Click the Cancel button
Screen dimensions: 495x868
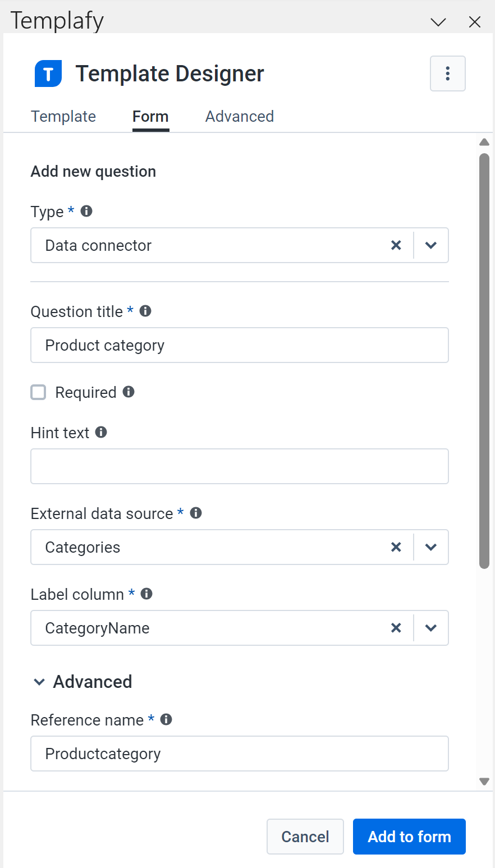tap(305, 837)
